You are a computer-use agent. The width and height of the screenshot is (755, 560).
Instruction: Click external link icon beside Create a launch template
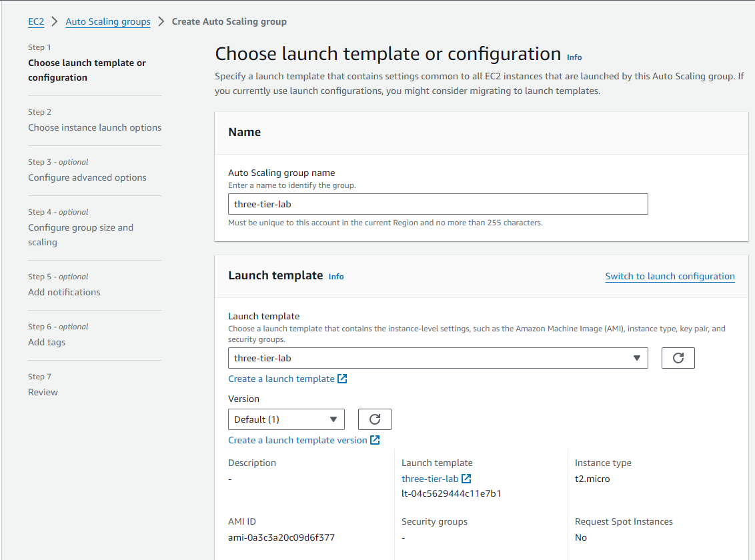[x=342, y=379]
